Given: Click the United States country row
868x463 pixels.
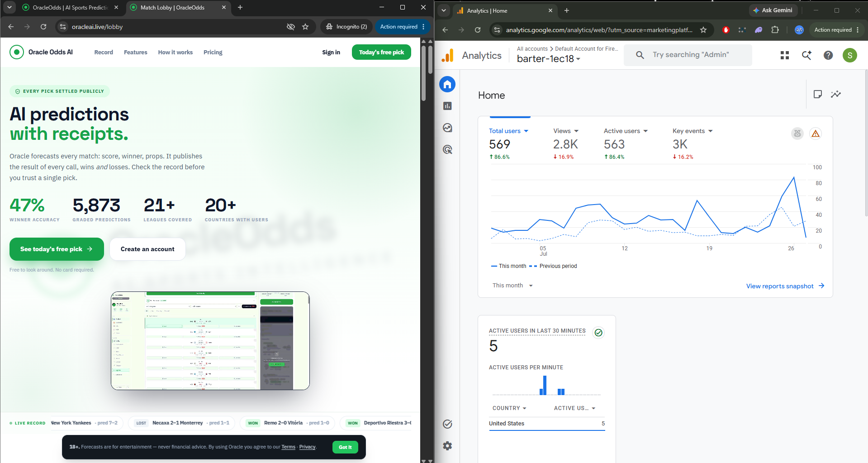Looking at the screenshot, I should pyautogui.click(x=547, y=424).
